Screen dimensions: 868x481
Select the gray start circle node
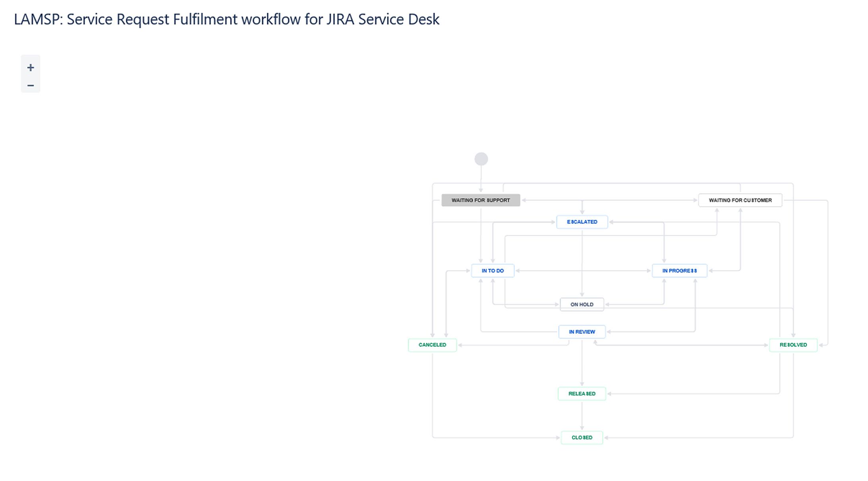(x=481, y=159)
